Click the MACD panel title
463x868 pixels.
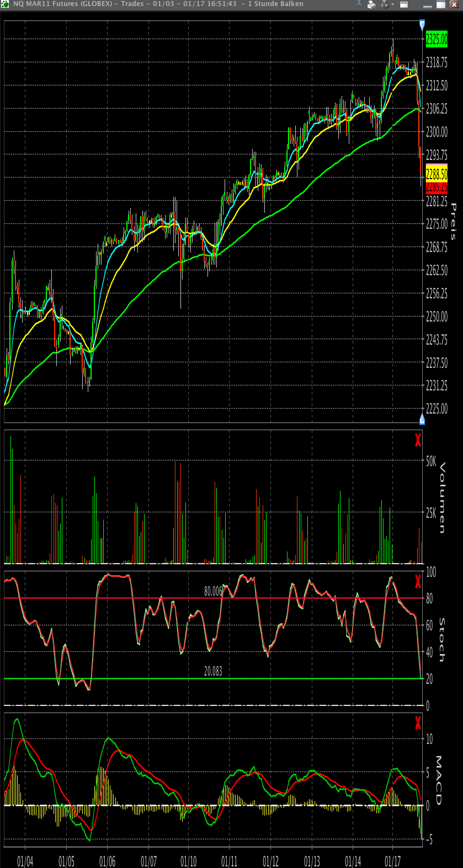pyautogui.click(x=439, y=780)
